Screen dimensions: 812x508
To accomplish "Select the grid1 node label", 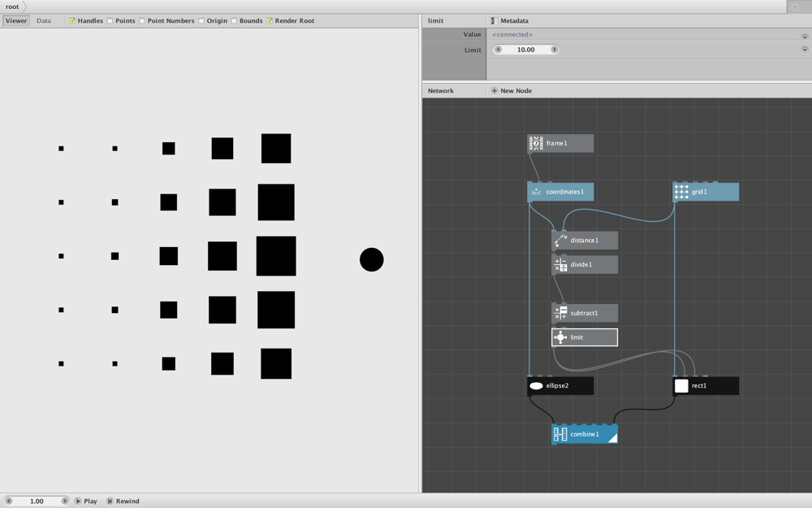I will pyautogui.click(x=699, y=192).
